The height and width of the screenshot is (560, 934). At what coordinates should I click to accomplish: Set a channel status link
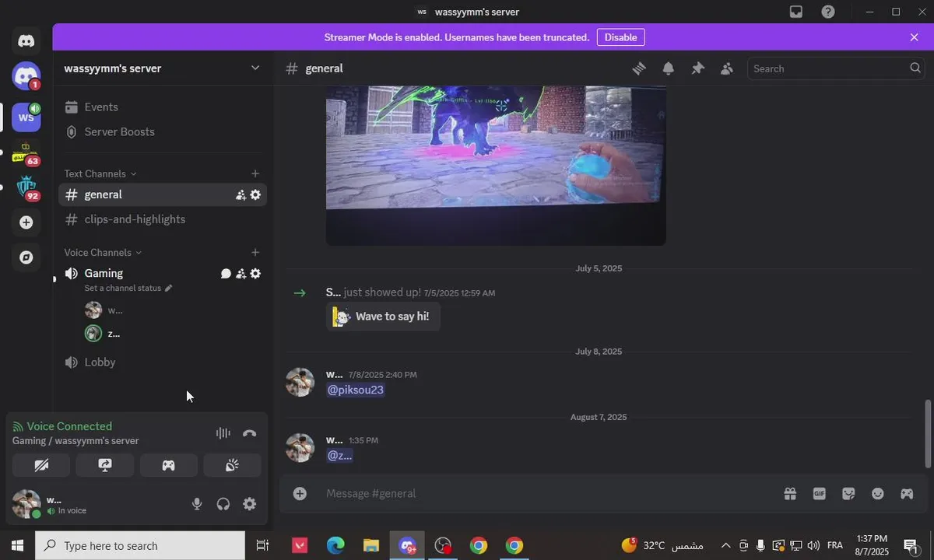coord(128,288)
